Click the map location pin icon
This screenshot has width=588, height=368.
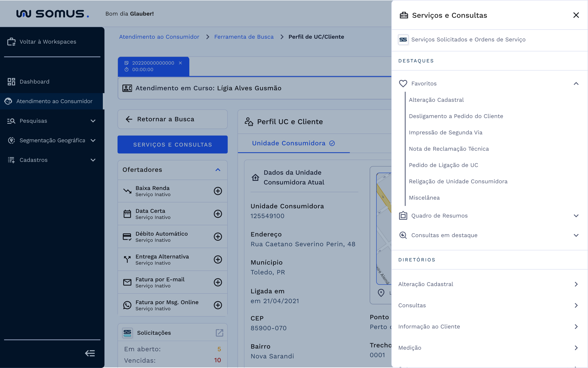coord(381,293)
